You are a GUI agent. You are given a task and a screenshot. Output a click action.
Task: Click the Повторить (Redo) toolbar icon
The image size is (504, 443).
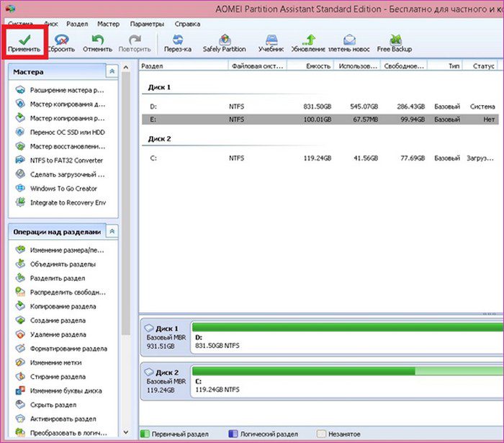point(135,43)
